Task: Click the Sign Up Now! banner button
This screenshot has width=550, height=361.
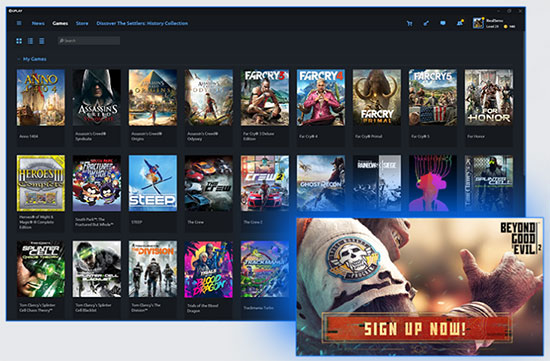Action: [x=416, y=328]
